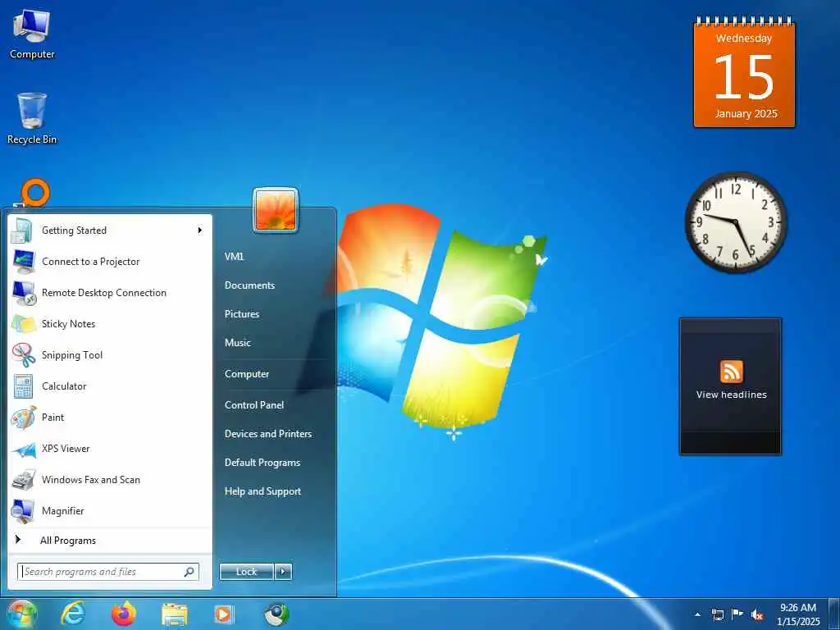Screen dimensions: 840x630
Task: Click the analog clock gadget
Action: 736,221
